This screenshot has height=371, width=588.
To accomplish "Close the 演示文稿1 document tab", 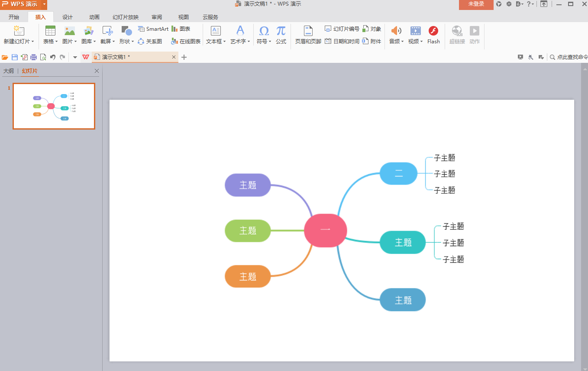I will [x=174, y=57].
